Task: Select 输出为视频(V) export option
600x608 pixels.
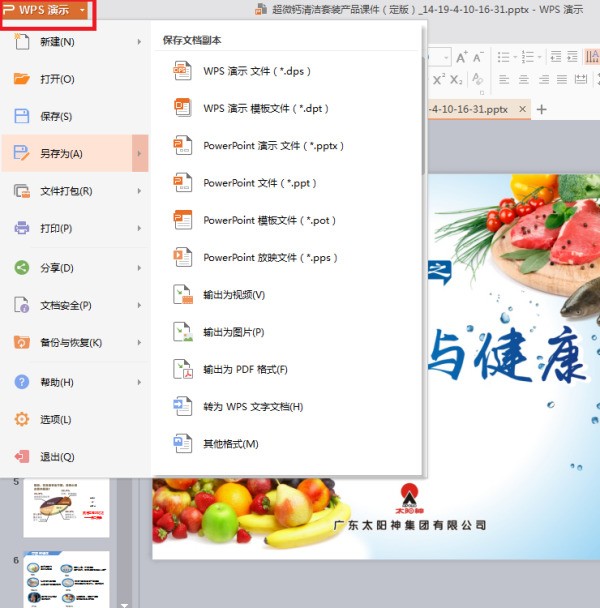Action: [233, 295]
